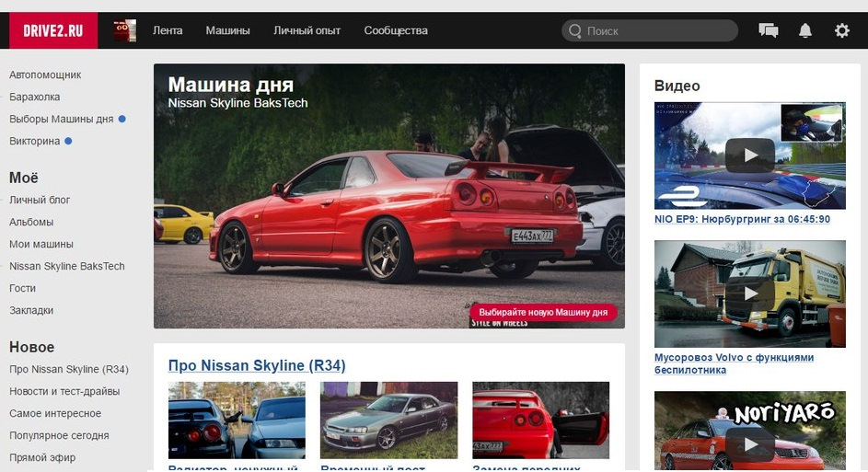
Task: Open Самое интересное link
Action: 55,413
